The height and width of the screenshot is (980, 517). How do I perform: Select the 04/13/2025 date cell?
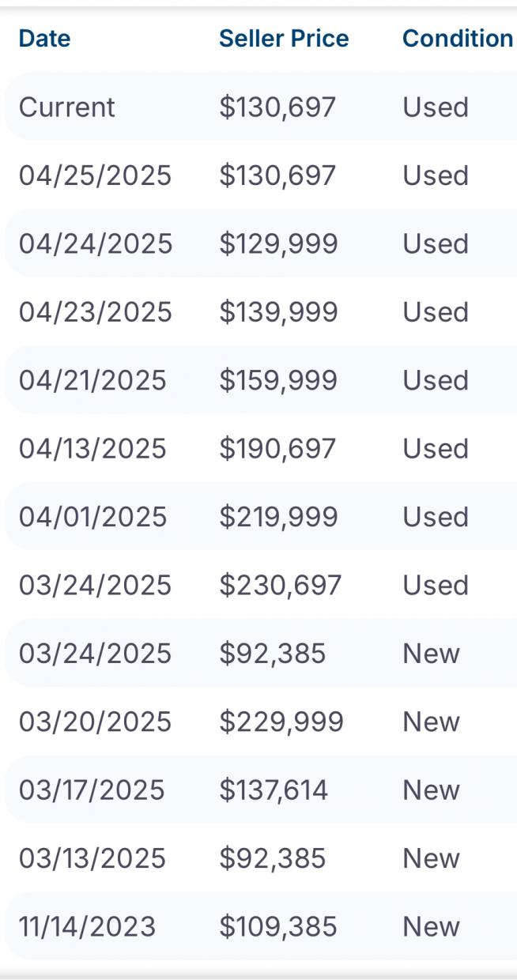pos(92,449)
